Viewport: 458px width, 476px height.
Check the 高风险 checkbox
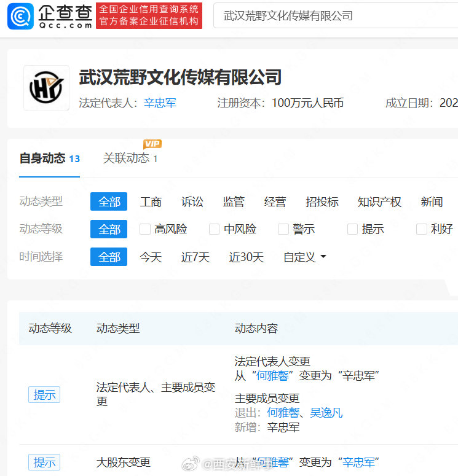click(x=145, y=229)
